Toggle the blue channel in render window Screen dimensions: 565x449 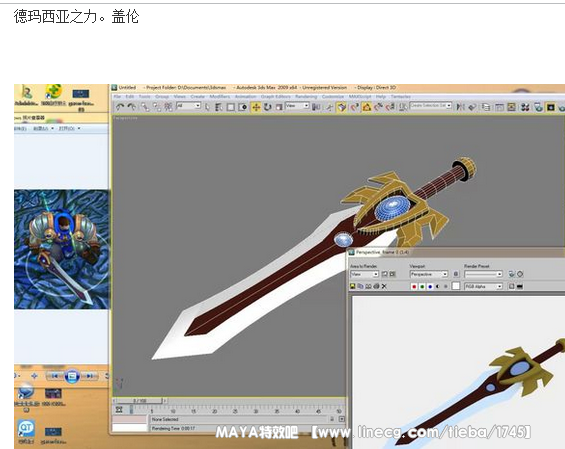(x=430, y=286)
